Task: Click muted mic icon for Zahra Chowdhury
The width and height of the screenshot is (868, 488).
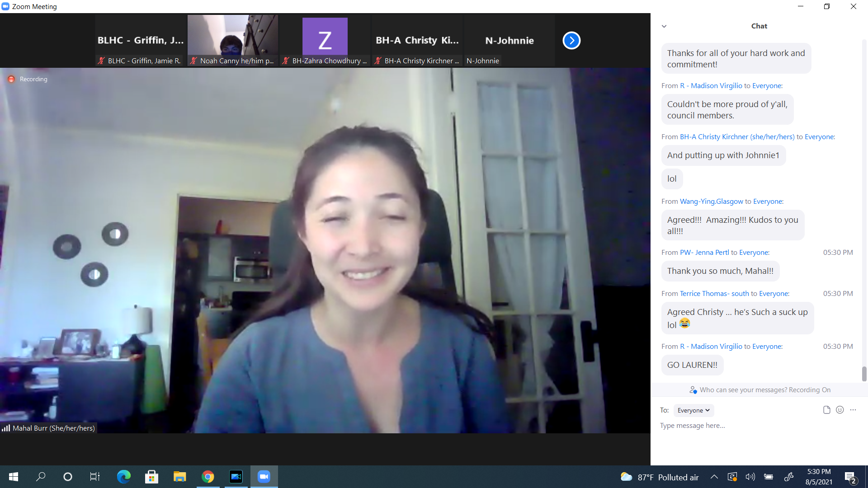Action: (x=286, y=61)
